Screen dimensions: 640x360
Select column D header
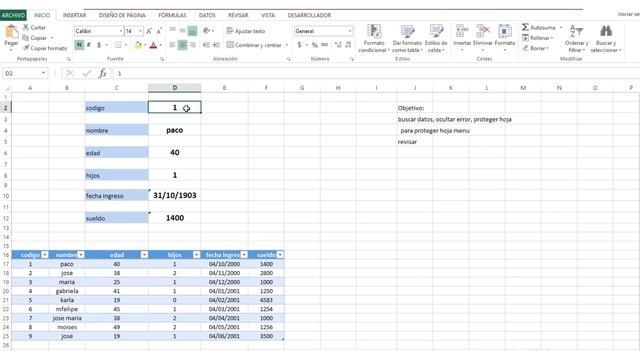point(174,88)
